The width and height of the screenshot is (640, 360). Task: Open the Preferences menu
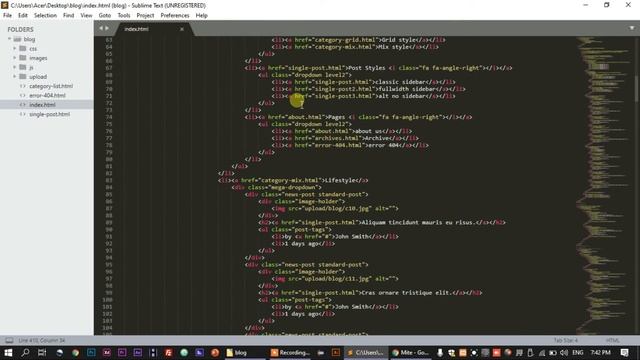(x=175, y=15)
